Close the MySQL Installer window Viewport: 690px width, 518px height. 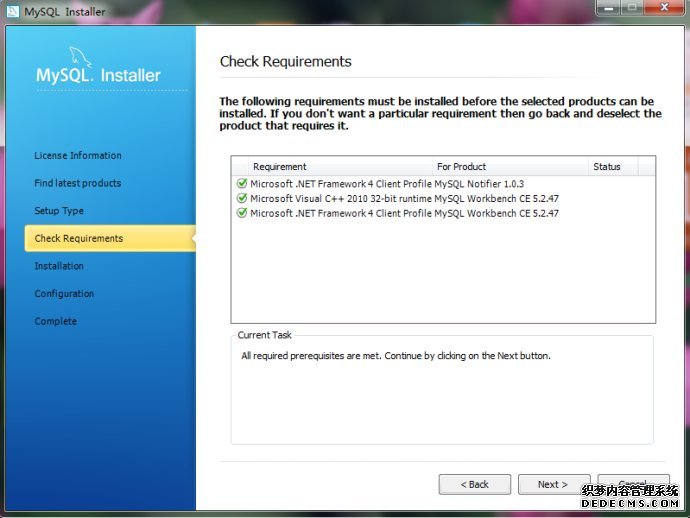664,8
